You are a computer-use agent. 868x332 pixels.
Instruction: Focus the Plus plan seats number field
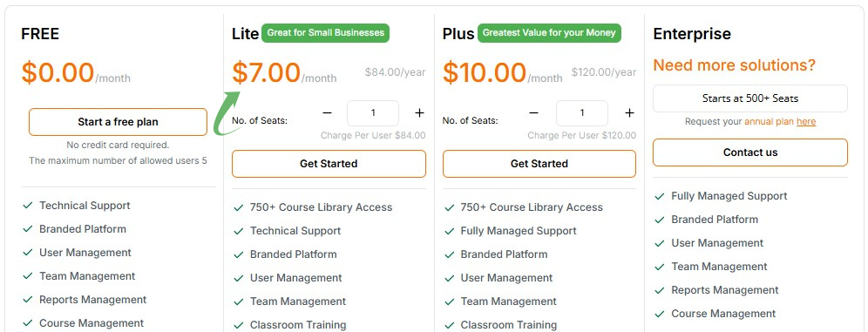tap(582, 113)
